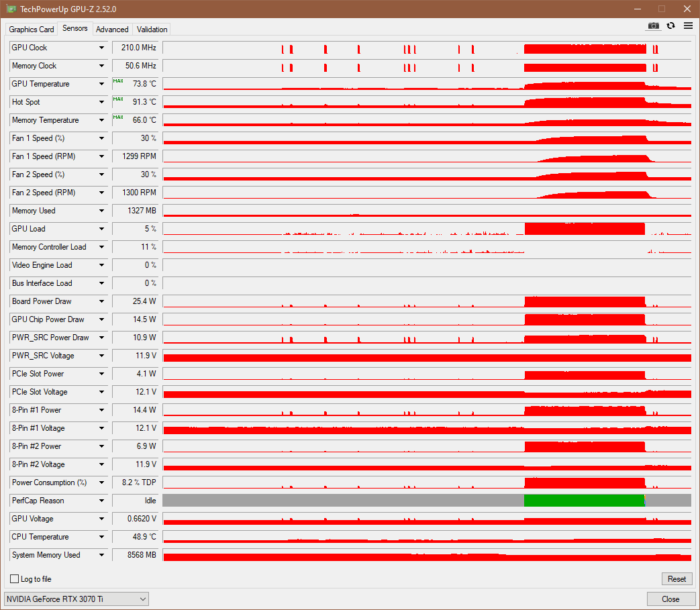Open Fan 1 Speed (RPM) dropdown
The width and height of the screenshot is (700, 610).
[102, 156]
